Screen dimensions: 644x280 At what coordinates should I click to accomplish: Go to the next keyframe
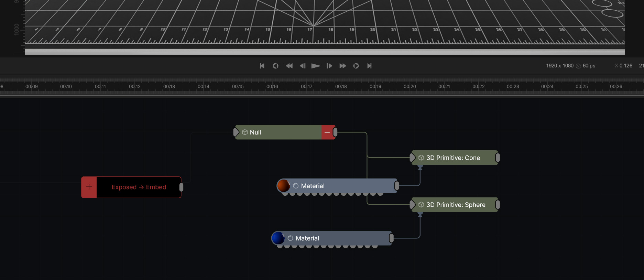(x=356, y=66)
